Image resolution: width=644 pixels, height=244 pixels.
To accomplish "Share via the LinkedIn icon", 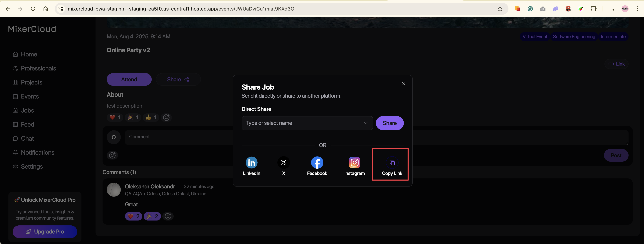I will click(251, 163).
